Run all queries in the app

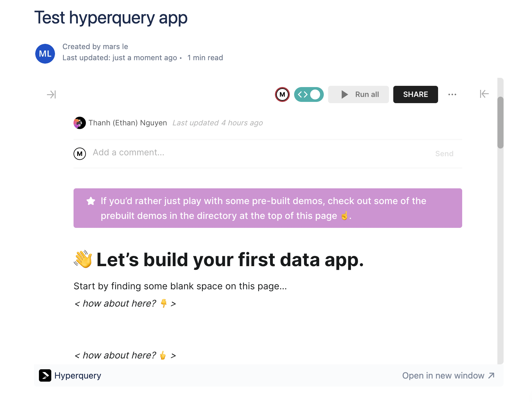358,94
